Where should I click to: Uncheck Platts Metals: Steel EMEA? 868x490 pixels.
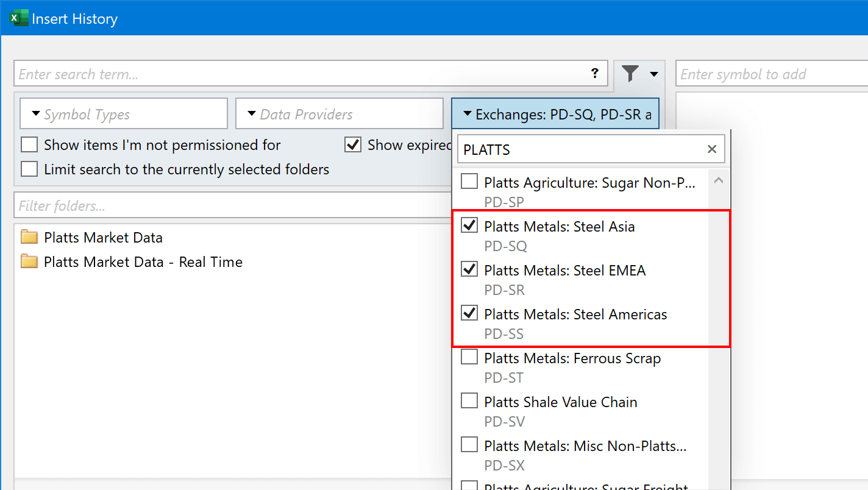[x=469, y=269]
